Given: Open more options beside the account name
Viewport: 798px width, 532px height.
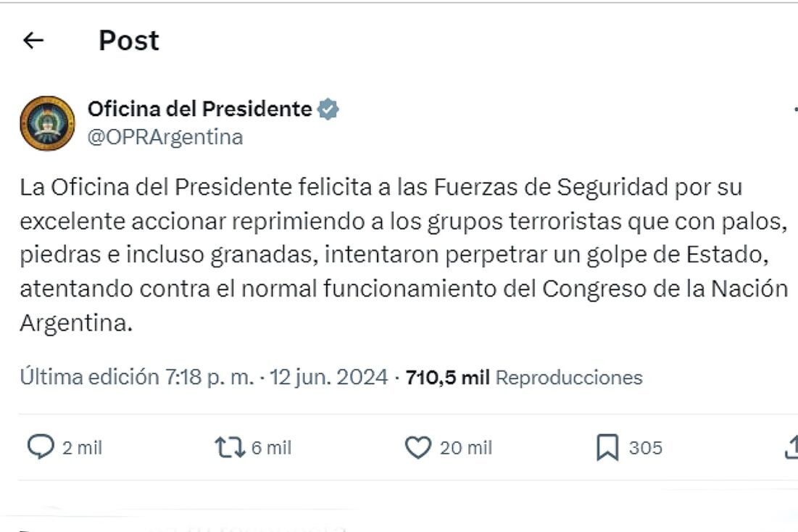Looking at the screenshot, I should [x=795, y=110].
